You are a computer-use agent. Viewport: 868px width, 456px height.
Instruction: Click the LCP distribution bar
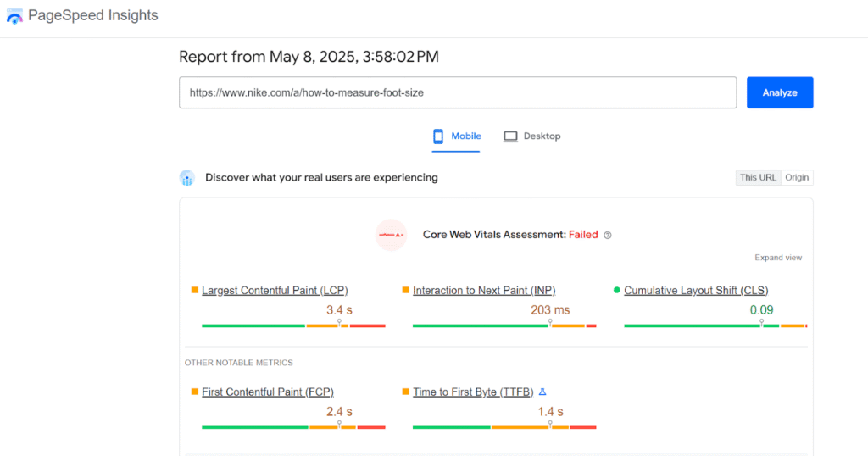click(x=293, y=325)
